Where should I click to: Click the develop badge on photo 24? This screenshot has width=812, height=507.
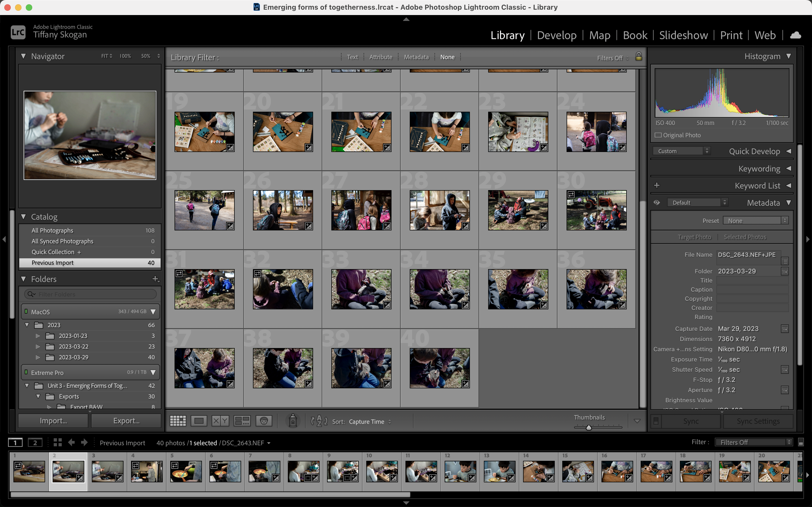click(622, 147)
